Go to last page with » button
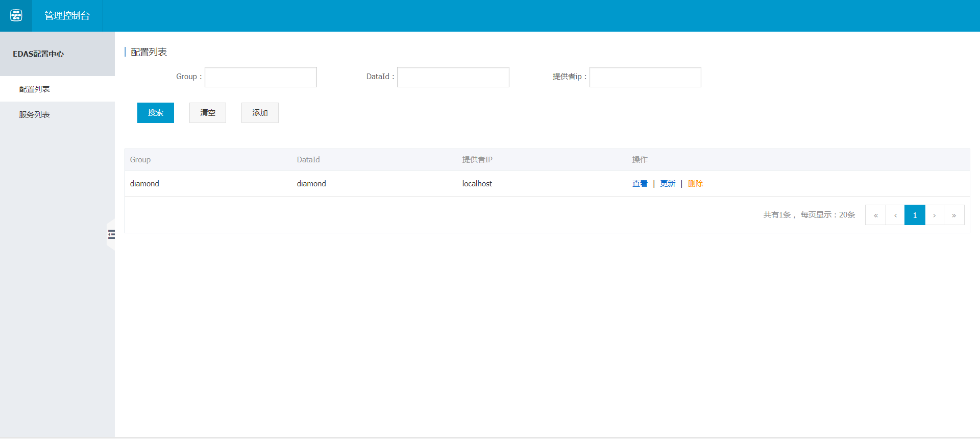Image resolution: width=980 pixels, height=439 pixels. [x=954, y=215]
